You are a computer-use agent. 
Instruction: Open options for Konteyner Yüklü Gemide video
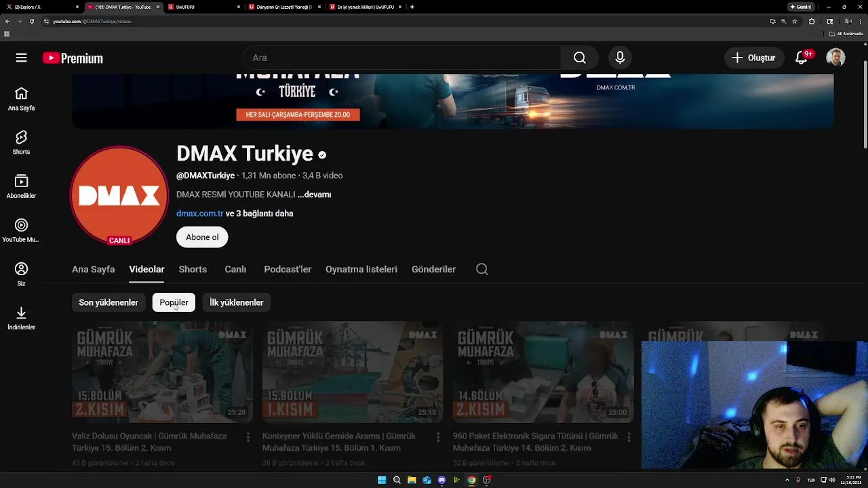click(438, 437)
